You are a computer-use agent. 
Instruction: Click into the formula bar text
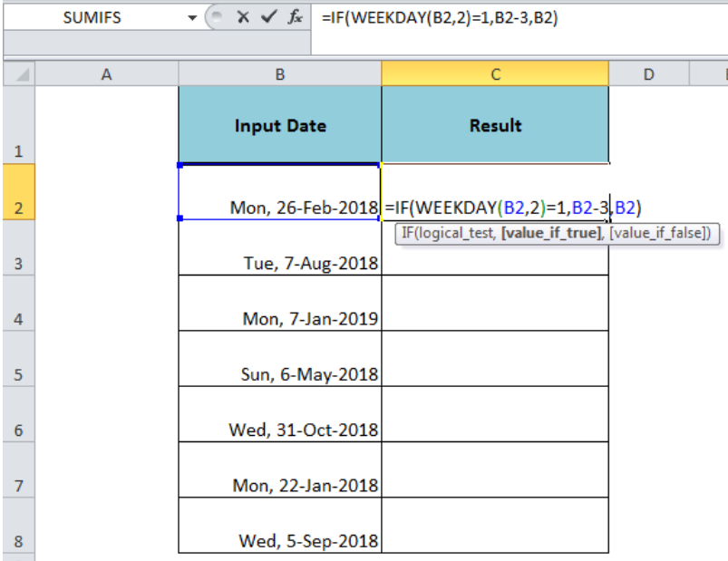pos(439,17)
